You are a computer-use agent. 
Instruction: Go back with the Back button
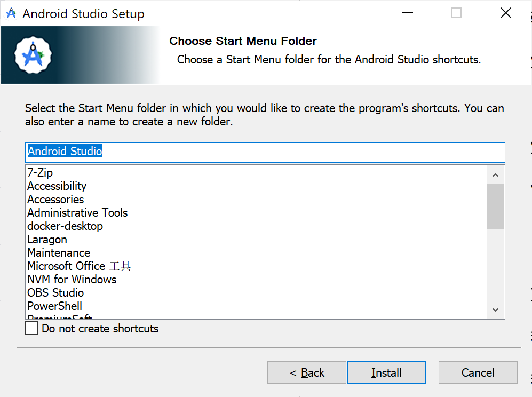[x=307, y=372]
